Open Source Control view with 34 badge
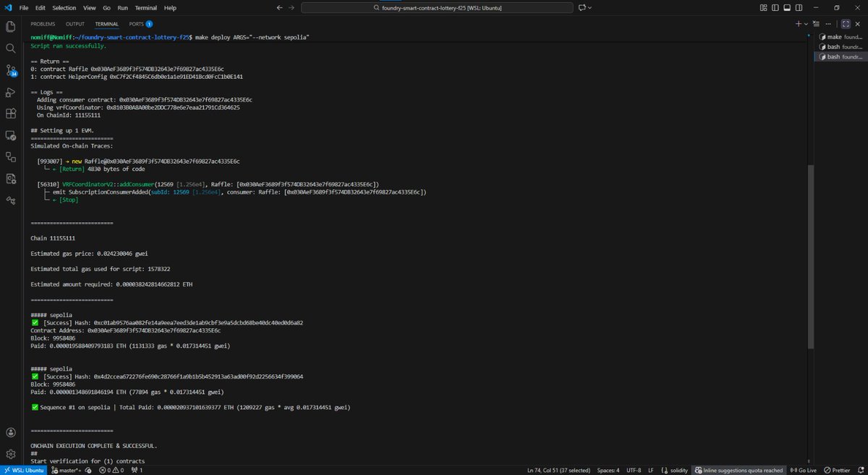The image size is (868, 475). (x=11, y=70)
